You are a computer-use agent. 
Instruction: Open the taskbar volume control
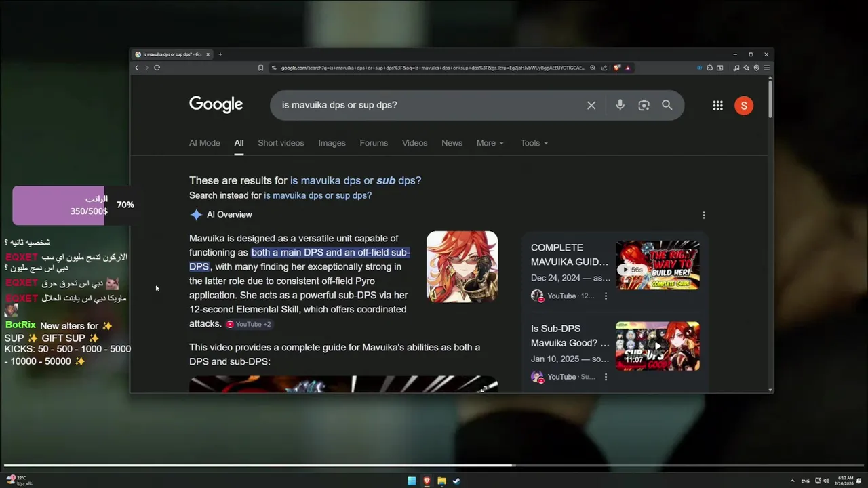coord(826,481)
